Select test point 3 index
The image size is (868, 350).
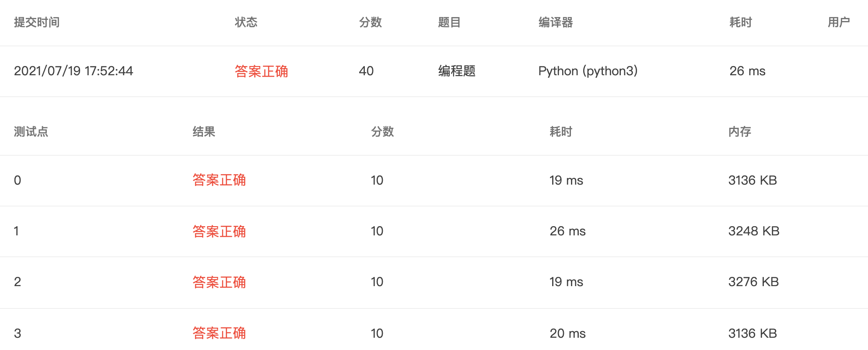[x=17, y=333]
